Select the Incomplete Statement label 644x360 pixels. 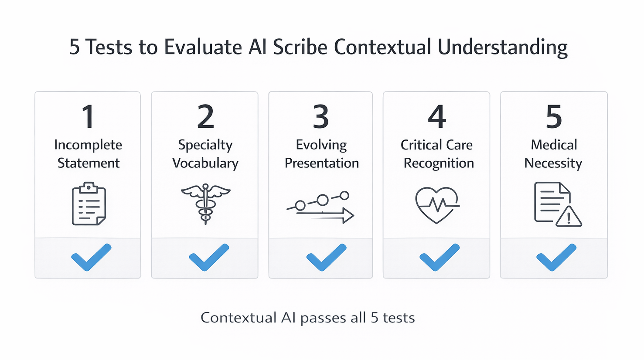click(x=88, y=154)
